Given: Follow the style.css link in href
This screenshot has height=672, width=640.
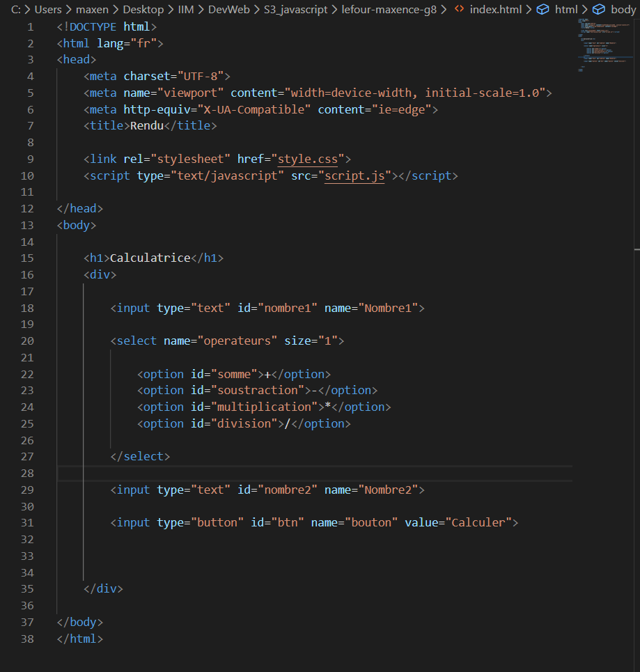Looking at the screenshot, I should tap(308, 159).
